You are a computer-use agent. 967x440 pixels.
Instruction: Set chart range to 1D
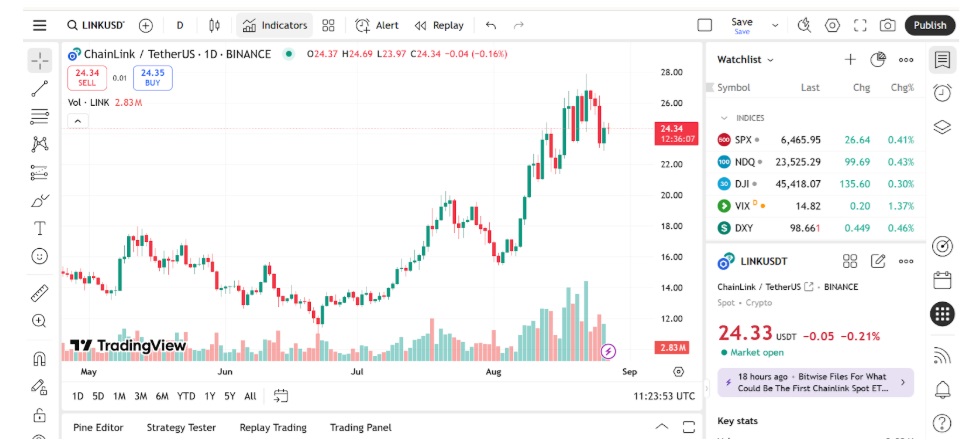coord(78,396)
